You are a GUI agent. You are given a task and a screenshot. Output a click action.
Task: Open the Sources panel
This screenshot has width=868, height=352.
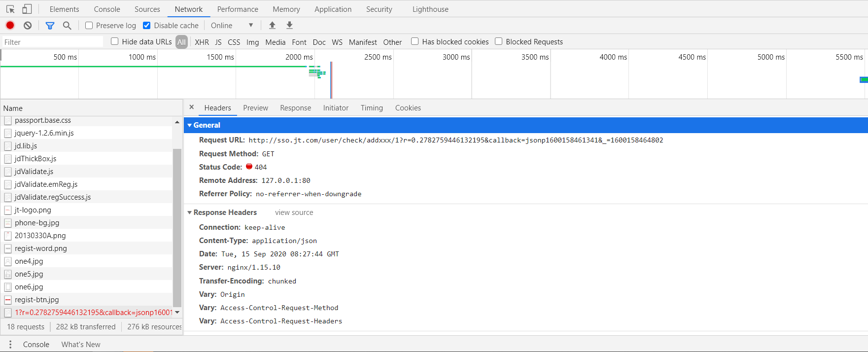coord(147,9)
